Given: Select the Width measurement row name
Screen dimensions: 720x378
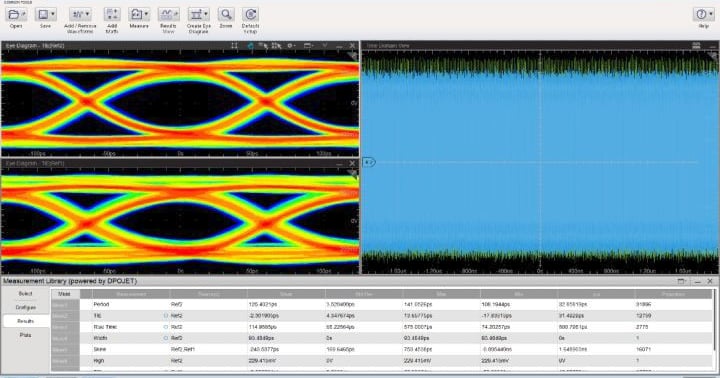Looking at the screenshot, I should [x=100, y=338].
